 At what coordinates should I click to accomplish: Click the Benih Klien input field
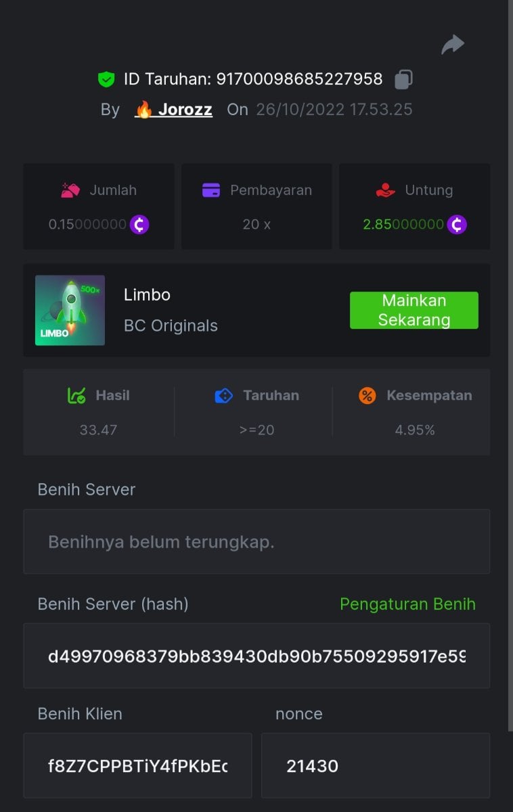pyautogui.click(x=137, y=766)
